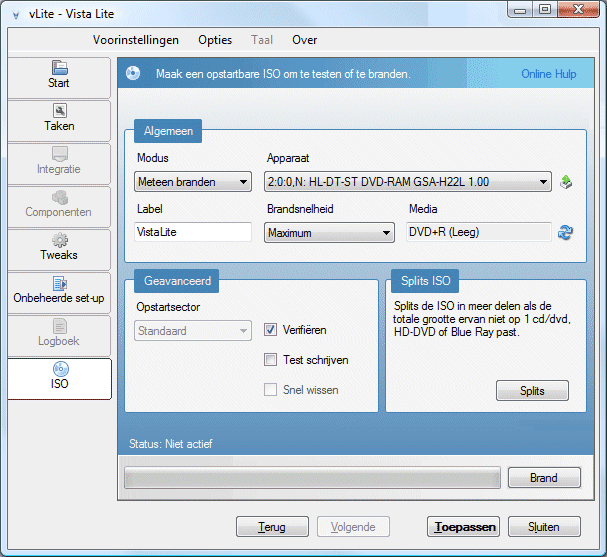Screen dimensions: 607x557
Task: Switch to the ISO sidebar section
Action: [x=59, y=379]
